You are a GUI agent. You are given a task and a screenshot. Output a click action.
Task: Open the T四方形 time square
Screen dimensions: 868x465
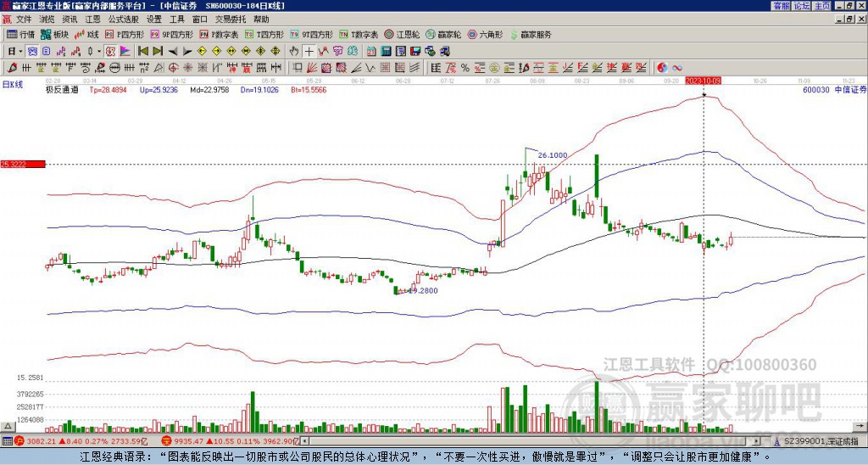pyautogui.click(x=264, y=34)
